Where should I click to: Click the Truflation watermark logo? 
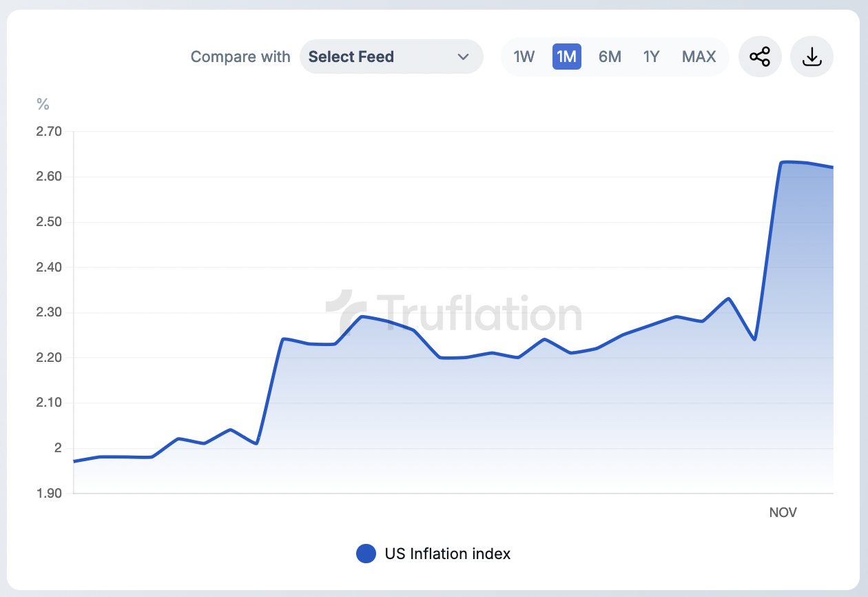(x=453, y=314)
